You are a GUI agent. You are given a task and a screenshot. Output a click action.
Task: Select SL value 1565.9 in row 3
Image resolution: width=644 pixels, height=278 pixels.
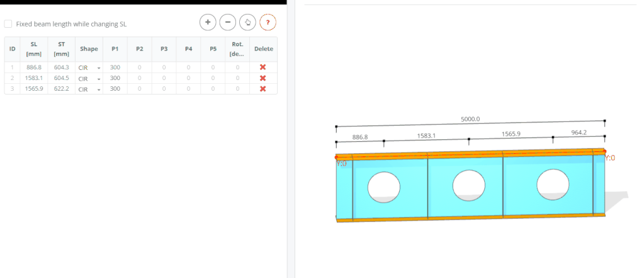coord(34,89)
